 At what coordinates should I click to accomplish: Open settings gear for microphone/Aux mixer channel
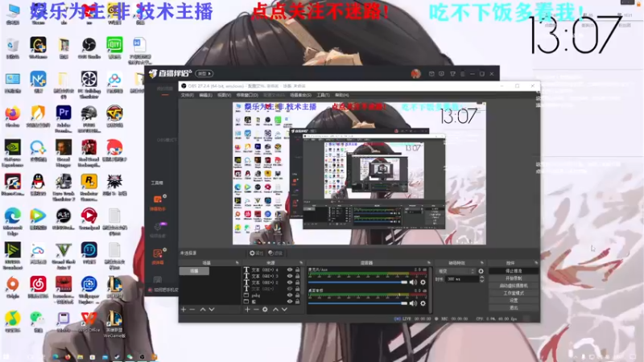[423, 282]
